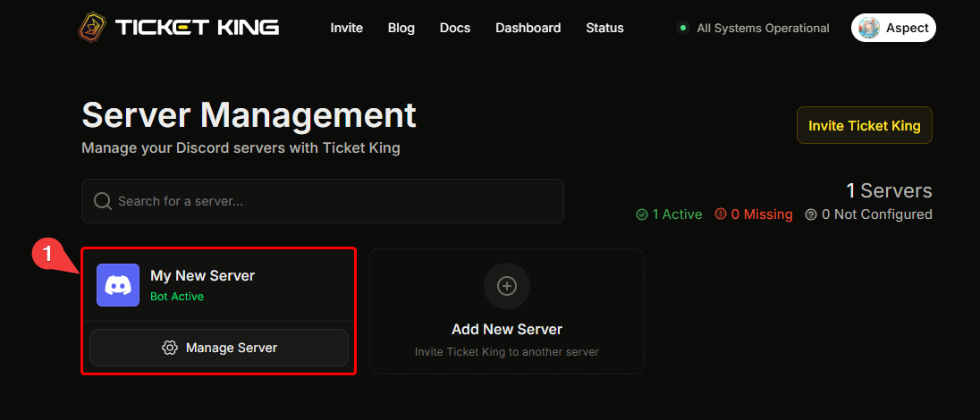
Task: Open the Discord icon of My New Server
Action: 118,285
